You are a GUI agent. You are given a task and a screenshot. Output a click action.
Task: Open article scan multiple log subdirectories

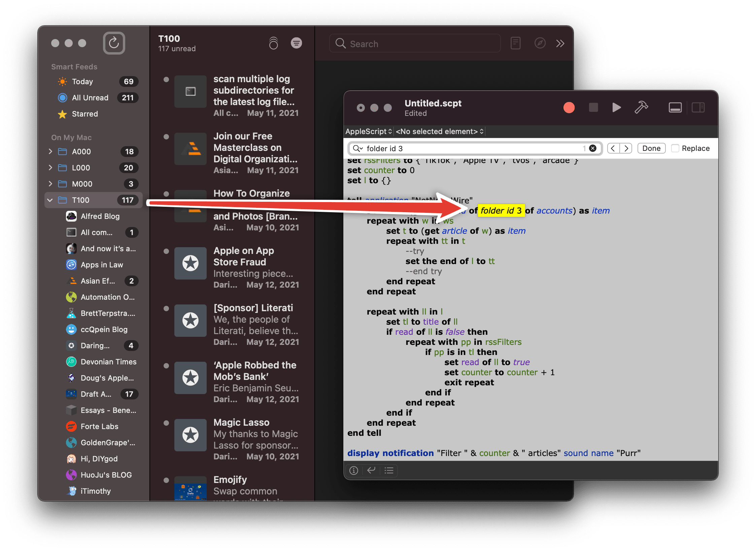(232, 96)
